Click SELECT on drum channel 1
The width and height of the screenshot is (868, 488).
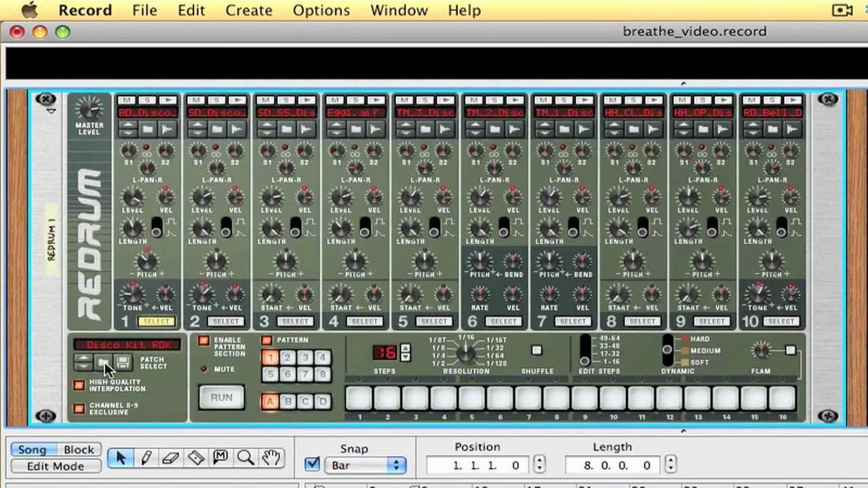156,321
